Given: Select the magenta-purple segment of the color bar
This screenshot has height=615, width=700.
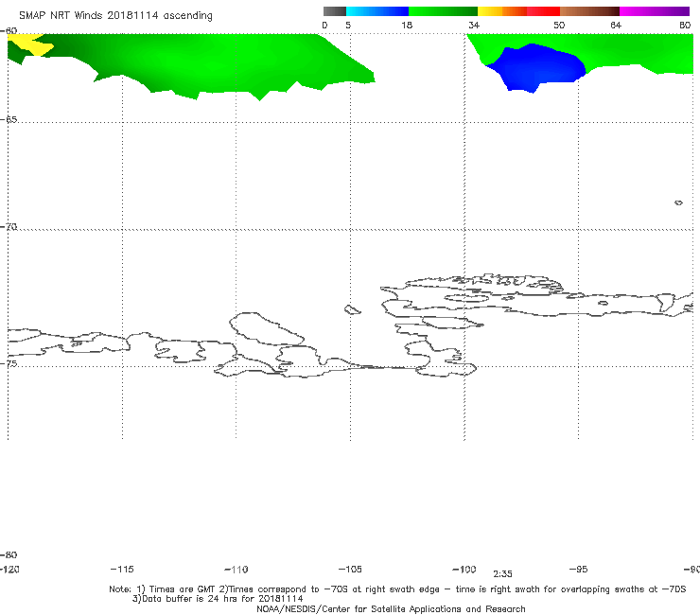Looking at the screenshot, I should (655, 11).
